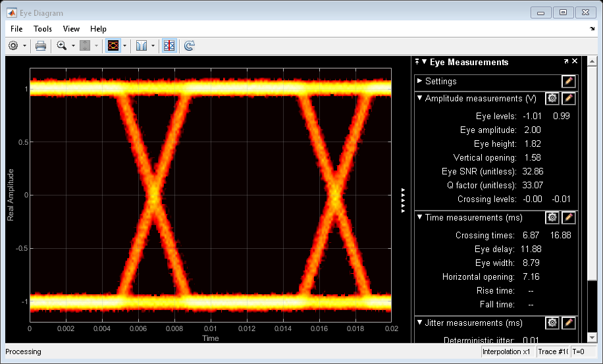Click the measurement panel vertical scrollbar thumb
This screenshot has height=364, width=603.
(x=592, y=173)
